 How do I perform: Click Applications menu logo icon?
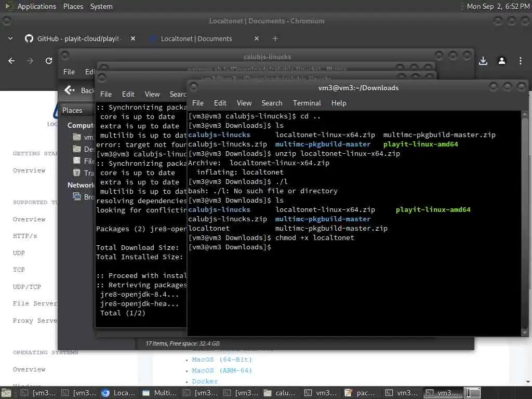tap(9, 6)
